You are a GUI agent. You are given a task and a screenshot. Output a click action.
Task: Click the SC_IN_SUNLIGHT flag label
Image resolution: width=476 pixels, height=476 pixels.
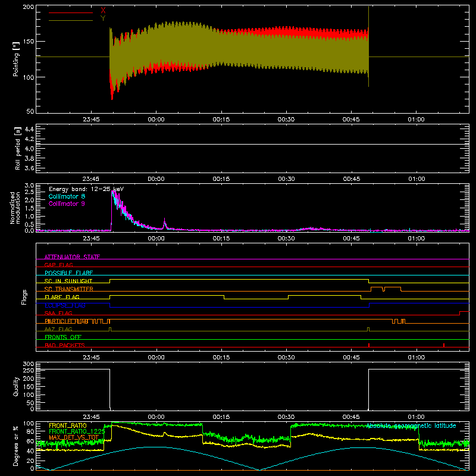pyautogui.click(x=68, y=281)
